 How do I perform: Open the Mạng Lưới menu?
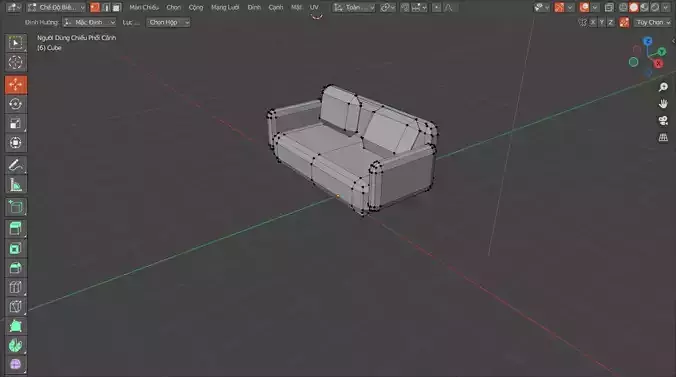point(225,7)
